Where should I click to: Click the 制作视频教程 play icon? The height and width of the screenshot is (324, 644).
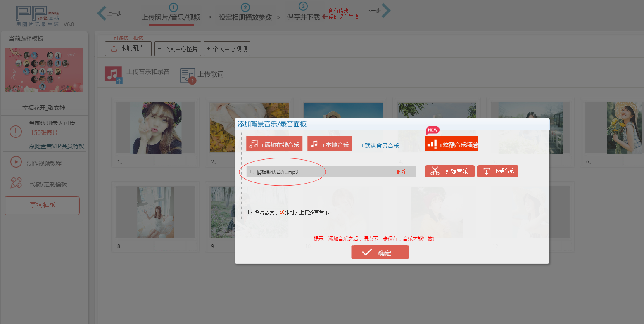(16, 162)
